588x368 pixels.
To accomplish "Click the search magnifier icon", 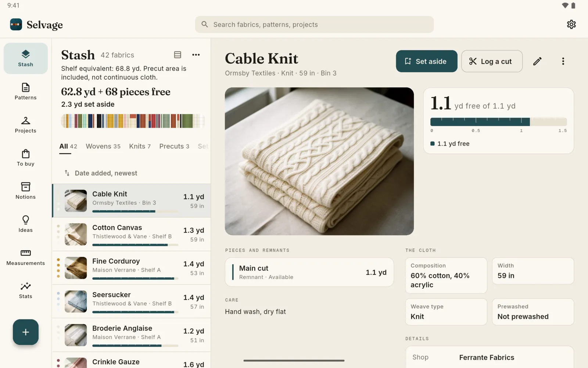I will point(205,24).
